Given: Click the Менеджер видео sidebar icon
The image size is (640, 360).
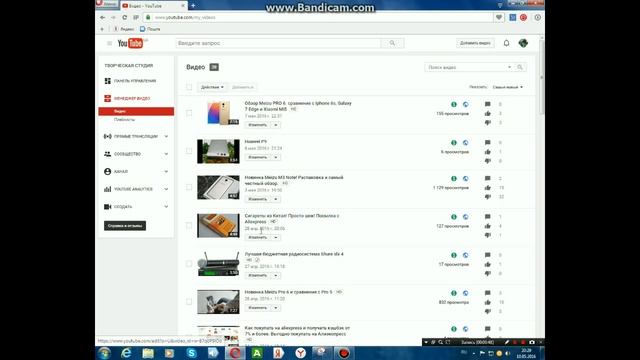Looking at the screenshot, I should 107,98.
